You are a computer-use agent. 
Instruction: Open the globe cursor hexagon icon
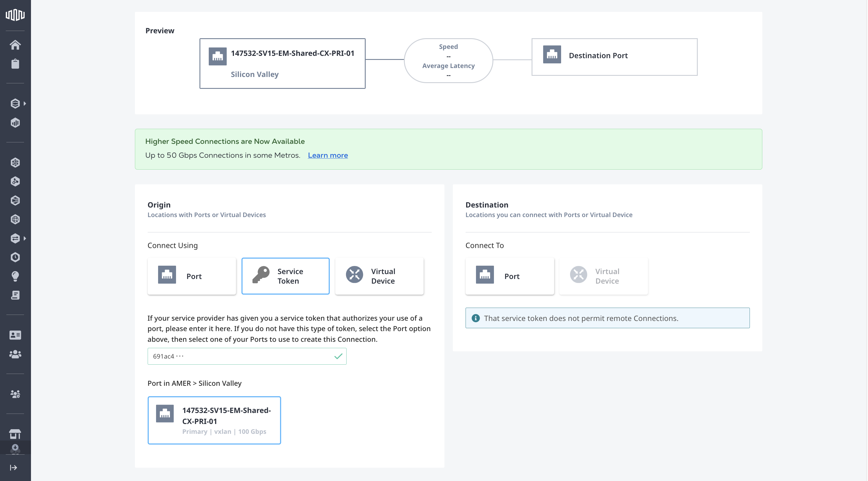tap(15, 219)
